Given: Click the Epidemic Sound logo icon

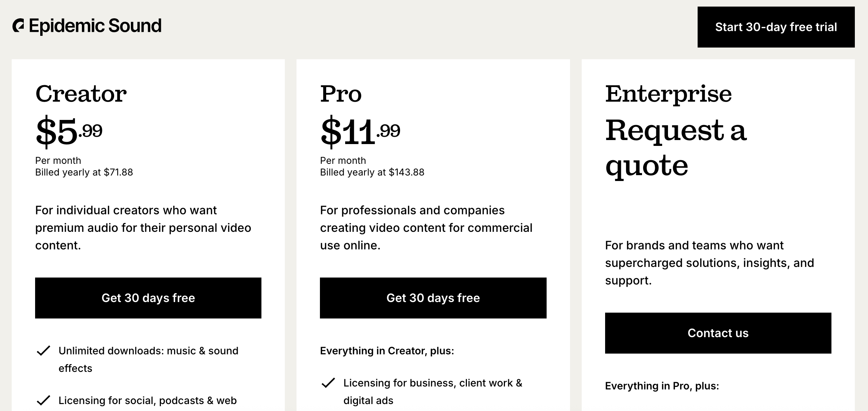Looking at the screenshot, I should pos(18,26).
